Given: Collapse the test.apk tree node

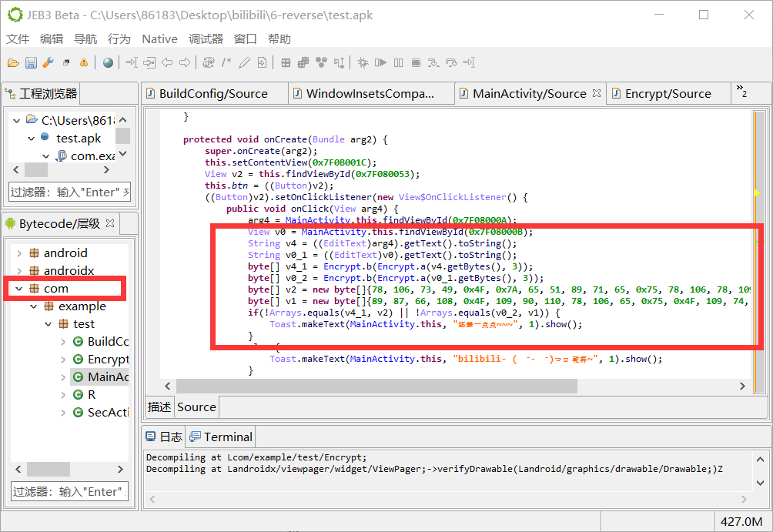Looking at the screenshot, I should 31,139.
